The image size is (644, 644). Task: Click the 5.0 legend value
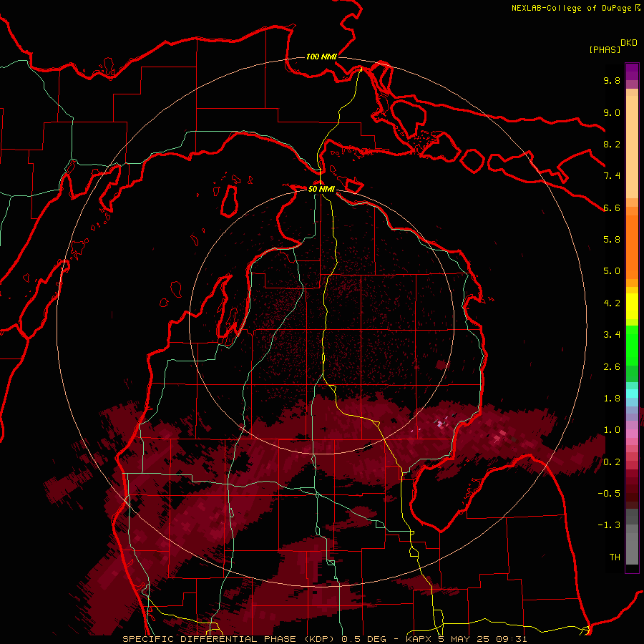[x=612, y=271]
